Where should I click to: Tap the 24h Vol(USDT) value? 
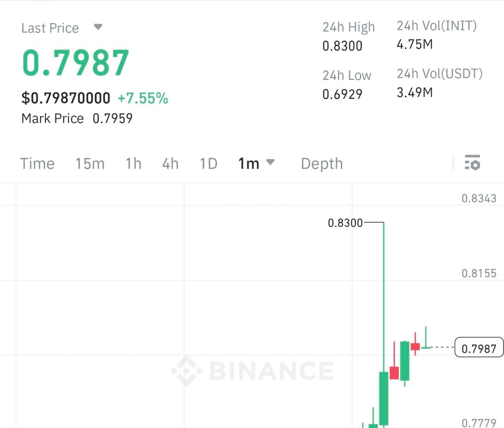tap(415, 93)
